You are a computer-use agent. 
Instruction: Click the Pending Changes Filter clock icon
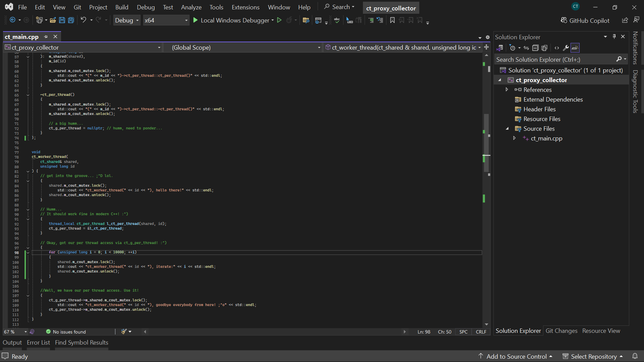512,48
